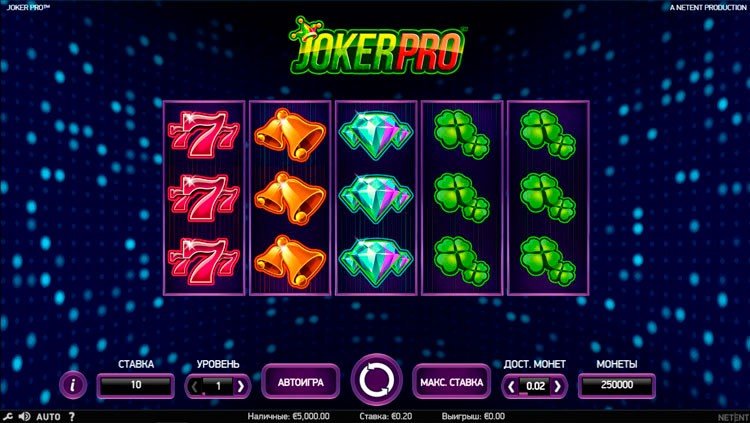Increase Уровень with right arrow
750x423 pixels.
point(241,386)
